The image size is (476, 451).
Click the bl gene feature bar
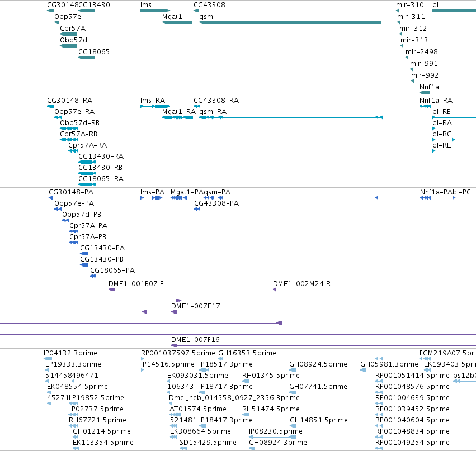point(454,11)
